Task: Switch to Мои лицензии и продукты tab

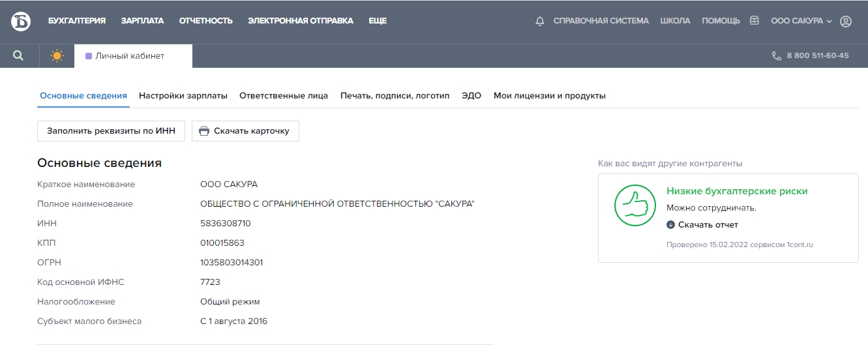Action: coord(550,96)
